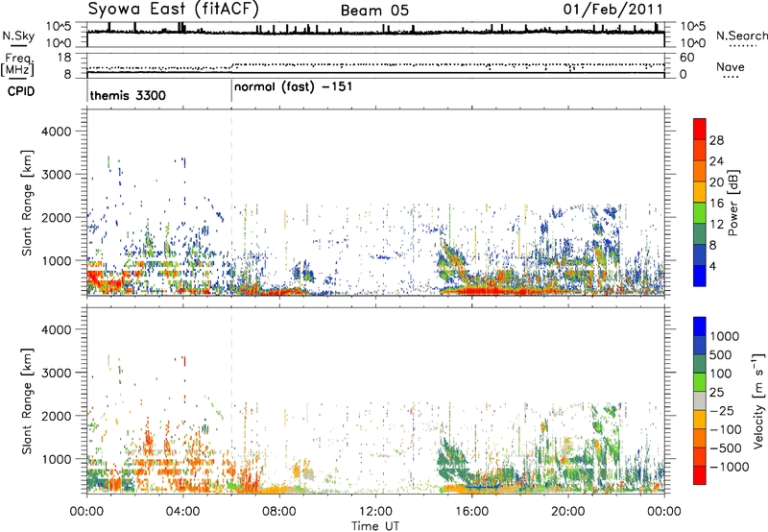Click the "20:00" time tick label

[x=568, y=512]
